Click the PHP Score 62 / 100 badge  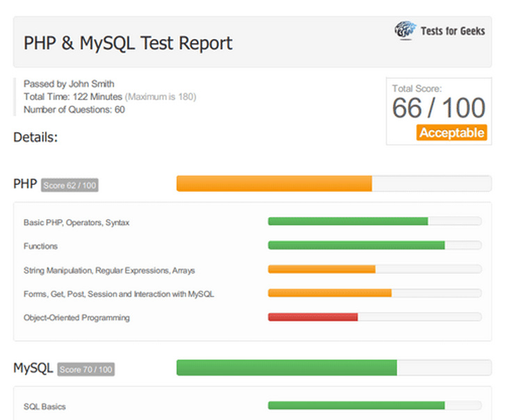69,186
